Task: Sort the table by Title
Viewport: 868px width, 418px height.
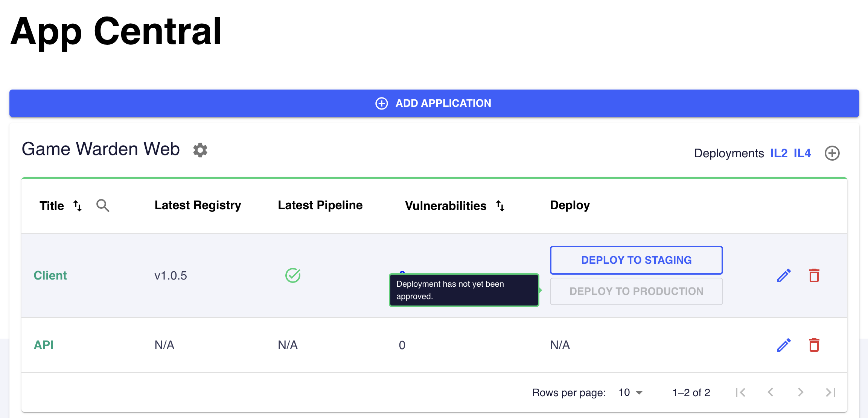Action: (78, 205)
